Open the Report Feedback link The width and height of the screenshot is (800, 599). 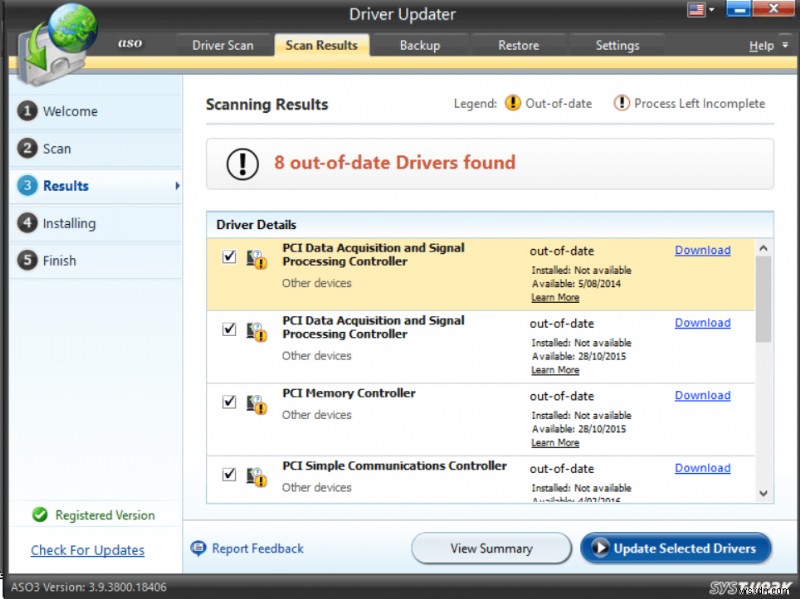click(x=258, y=548)
